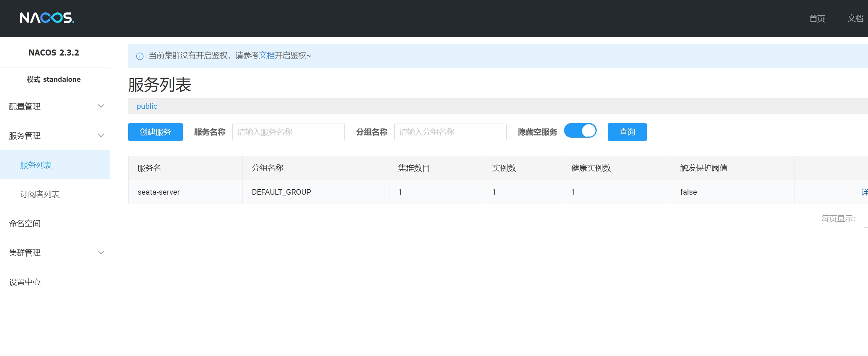Click 文档 in the top navigation
868x356 pixels.
[855, 19]
